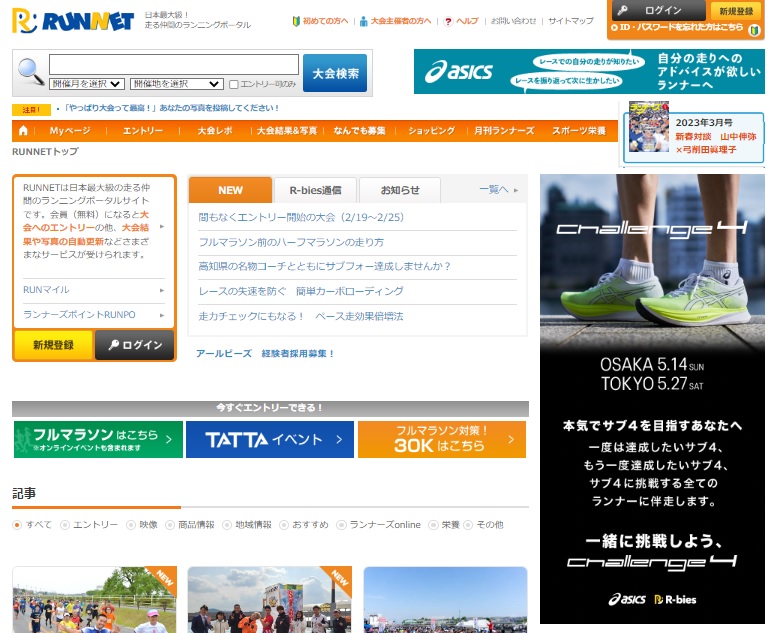The height and width of the screenshot is (633, 770).
Task: Select the 映像 article filter radio
Action: point(131,525)
